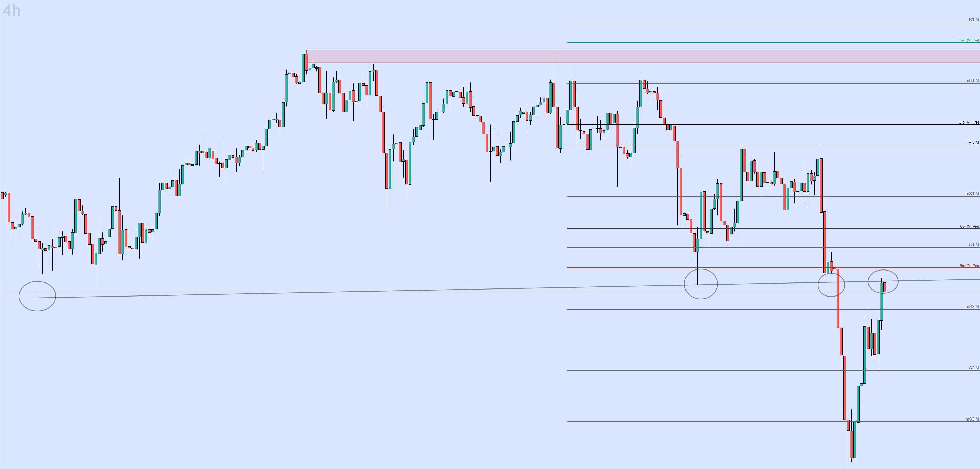Select the mR1 M level label
The width and height of the screenshot is (980, 469).
972,81
